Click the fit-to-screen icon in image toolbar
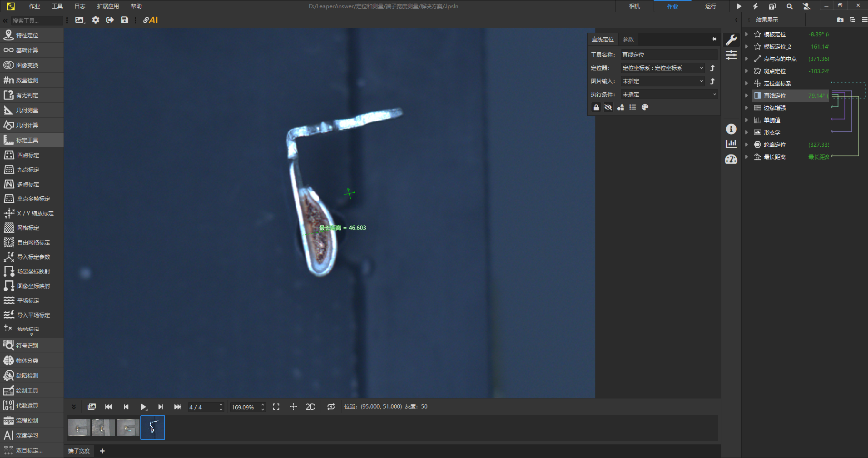 point(276,407)
